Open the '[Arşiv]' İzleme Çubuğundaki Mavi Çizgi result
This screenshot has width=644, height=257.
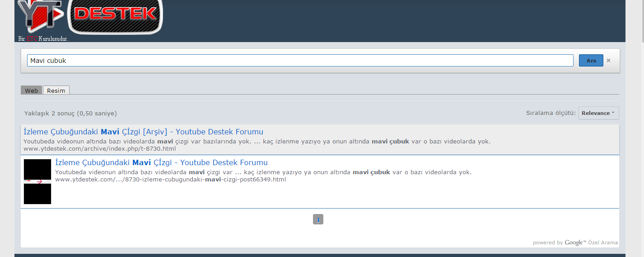click(x=143, y=132)
